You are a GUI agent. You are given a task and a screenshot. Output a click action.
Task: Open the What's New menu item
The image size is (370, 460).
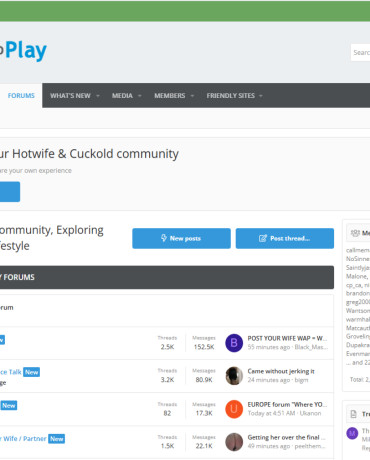tap(70, 96)
